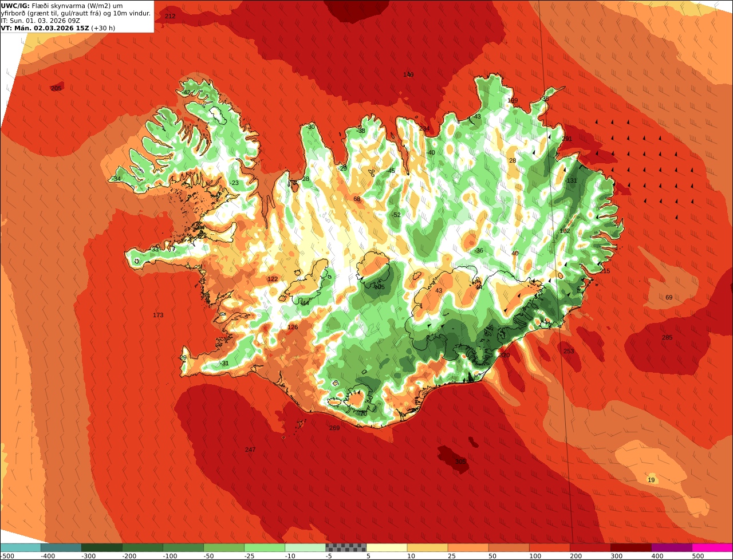Select the map value '285'
This screenshot has width=733, height=560.
667,338
